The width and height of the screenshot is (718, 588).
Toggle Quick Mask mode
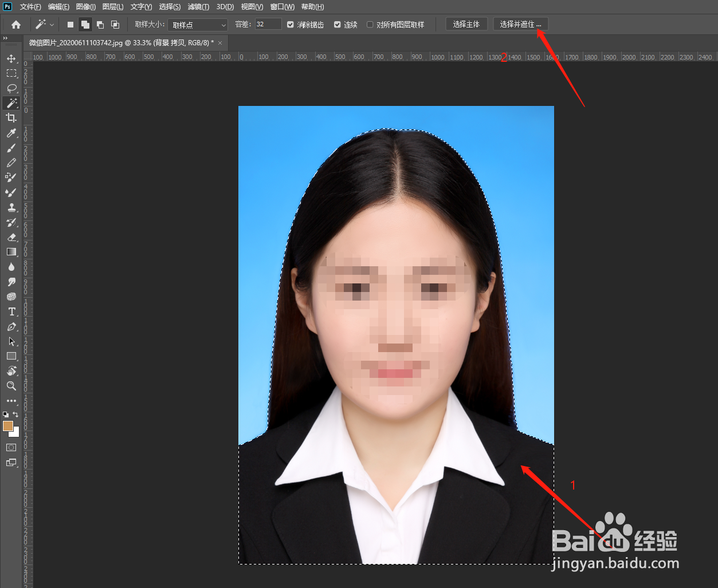tap(11, 448)
